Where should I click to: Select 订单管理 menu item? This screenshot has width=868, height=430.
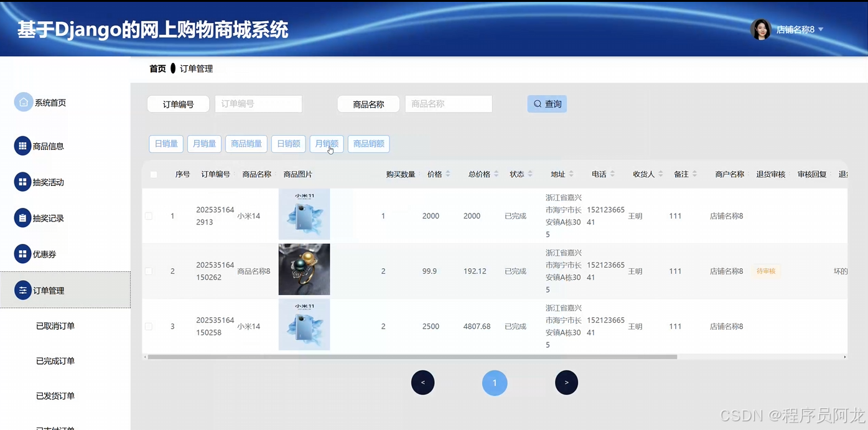pyautogui.click(x=65, y=290)
